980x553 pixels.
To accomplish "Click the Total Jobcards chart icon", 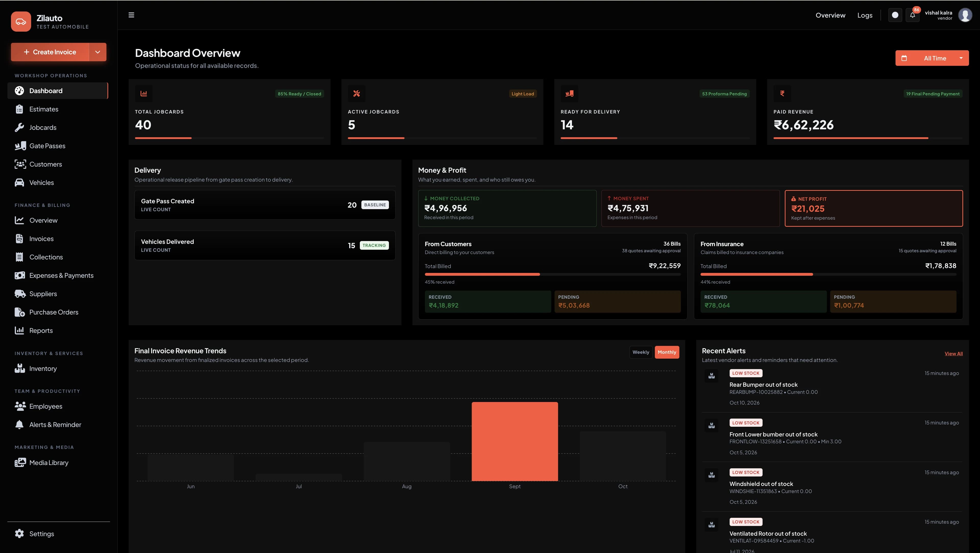I will point(144,94).
